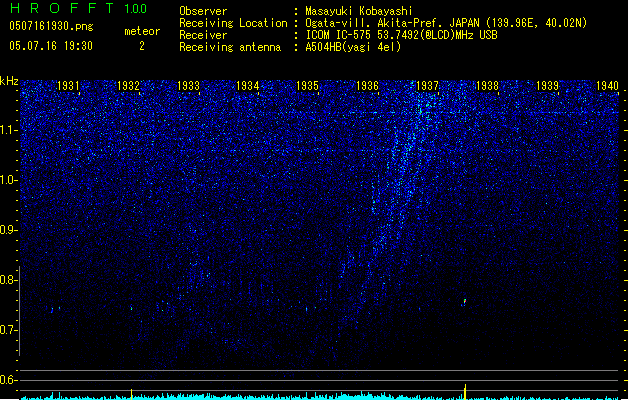The width and height of the screenshot is (629, 400).
Task: Click the 1935 time marker
Action: [x=307, y=86]
